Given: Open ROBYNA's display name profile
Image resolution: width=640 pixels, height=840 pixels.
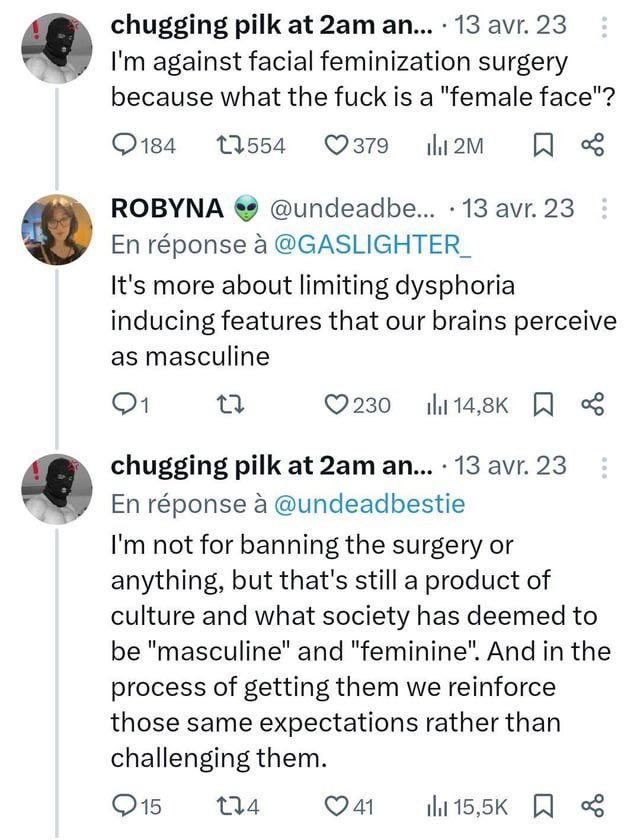Looking at the screenshot, I should pos(167,209).
